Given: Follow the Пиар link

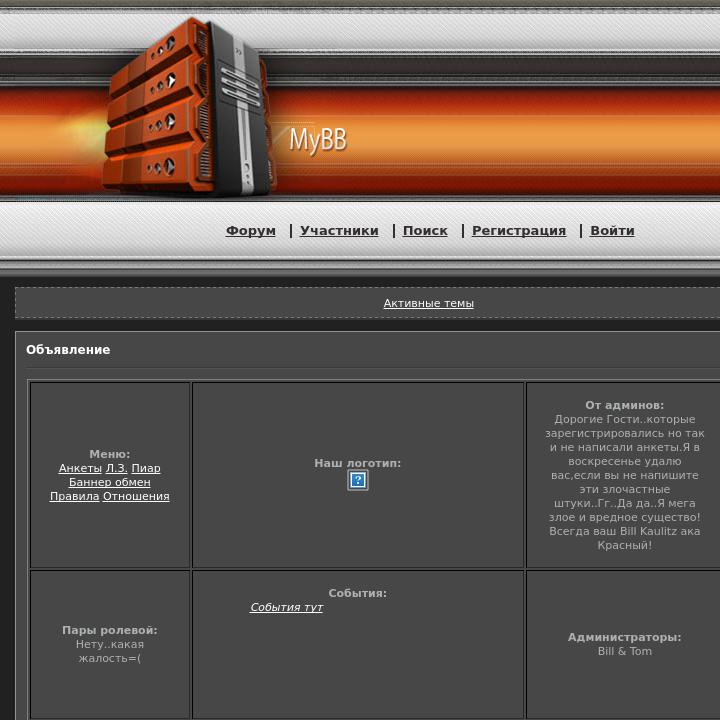Looking at the screenshot, I should click(x=146, y=468).
